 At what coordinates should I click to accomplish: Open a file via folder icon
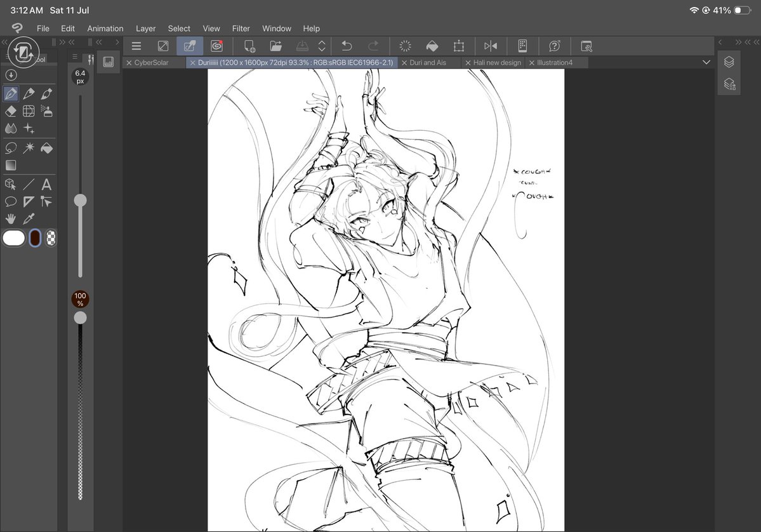point(275,46)
